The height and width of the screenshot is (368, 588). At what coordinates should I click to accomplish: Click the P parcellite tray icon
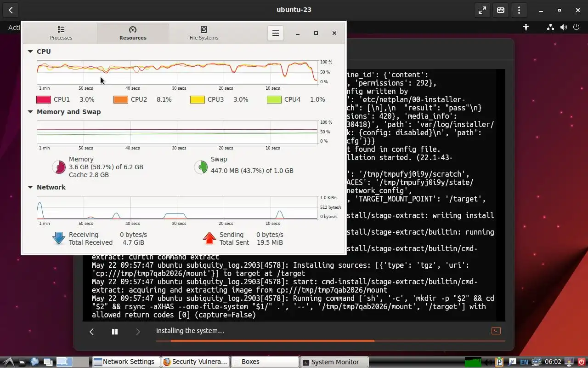click(499, 362)
